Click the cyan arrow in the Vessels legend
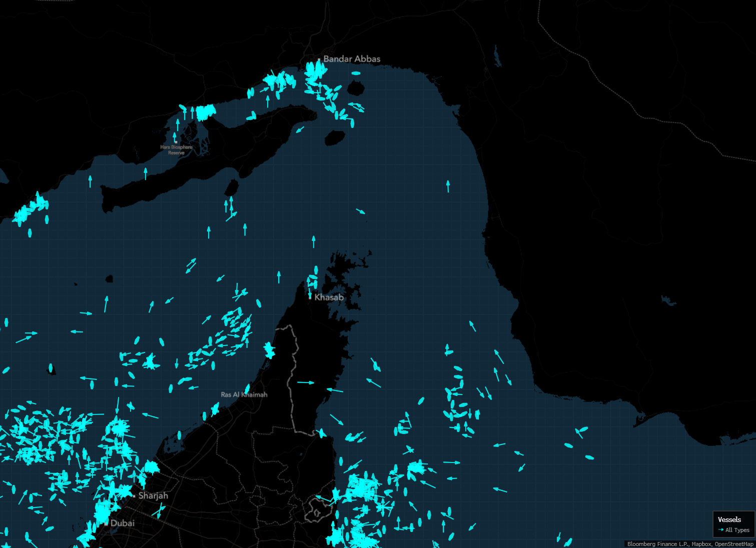Screen dimensions: 756x548 click(x=721, y=530)
